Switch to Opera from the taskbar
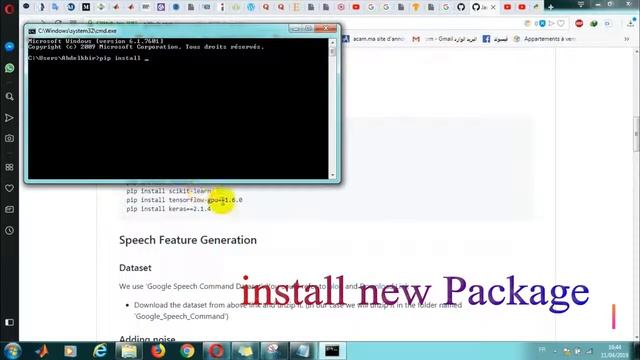The image size is (640, 360). click(216, 351)
